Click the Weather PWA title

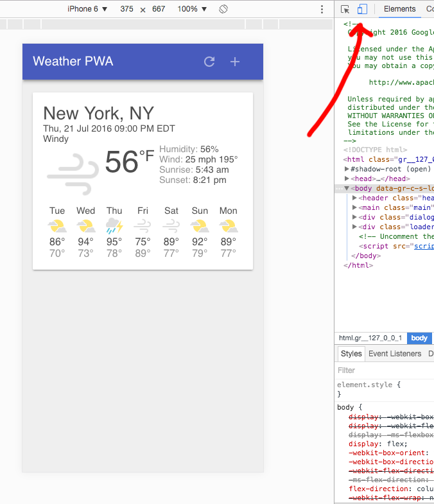(x=73, y=61)
